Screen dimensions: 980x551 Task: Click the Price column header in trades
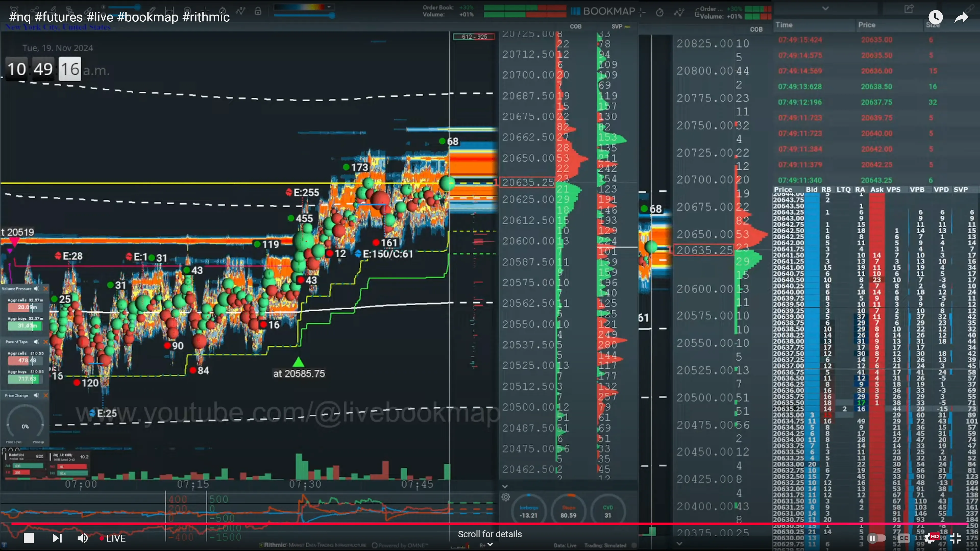pyautogui.click(x=867, y=25)
